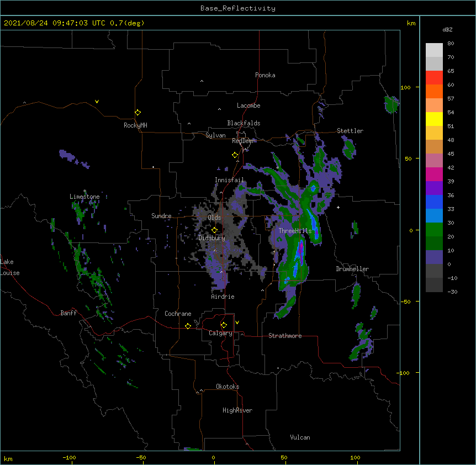Click the Limestone label
476x465 pixels.
click(84, 197)
